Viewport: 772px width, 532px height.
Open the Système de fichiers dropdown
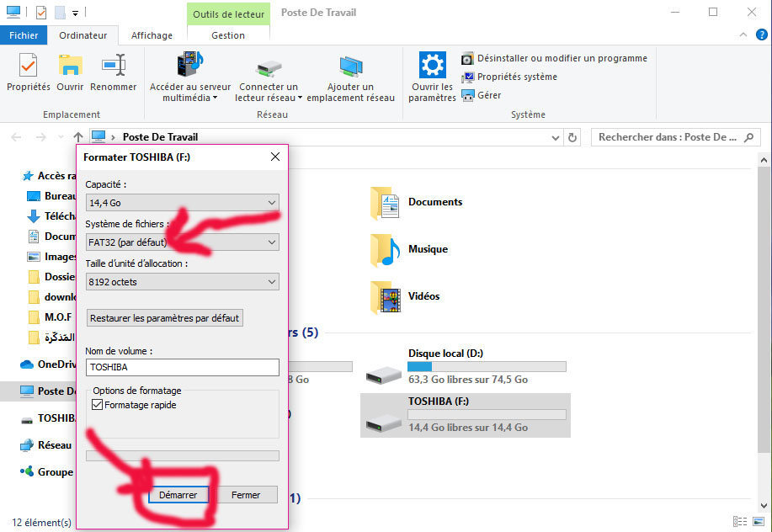183,242
